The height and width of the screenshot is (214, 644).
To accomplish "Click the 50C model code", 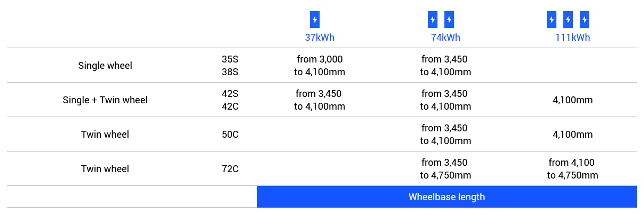I will click(x=230, y=135).
